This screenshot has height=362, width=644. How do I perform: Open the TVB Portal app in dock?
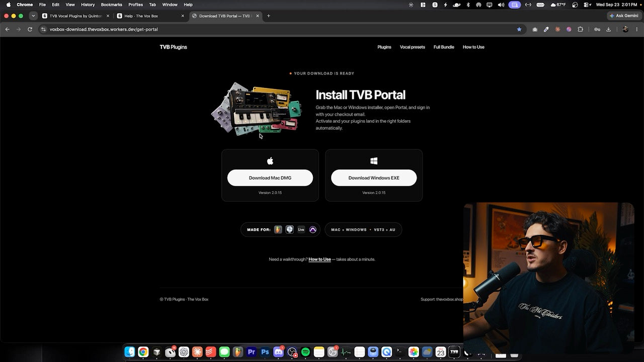click(454, 352)
